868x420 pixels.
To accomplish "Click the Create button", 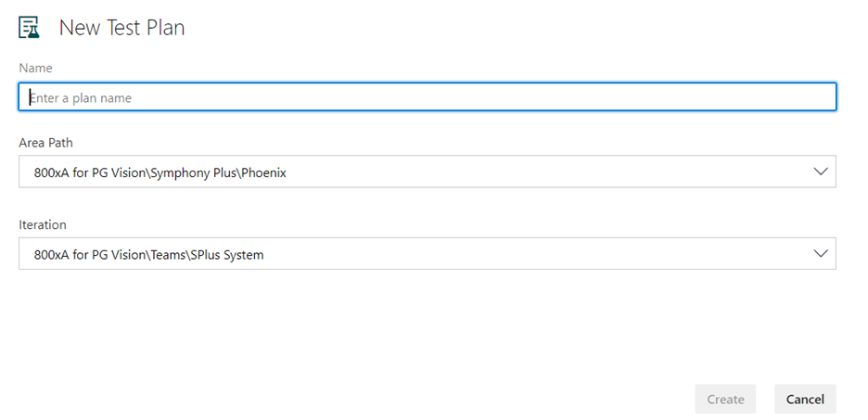I will point(725,399).
